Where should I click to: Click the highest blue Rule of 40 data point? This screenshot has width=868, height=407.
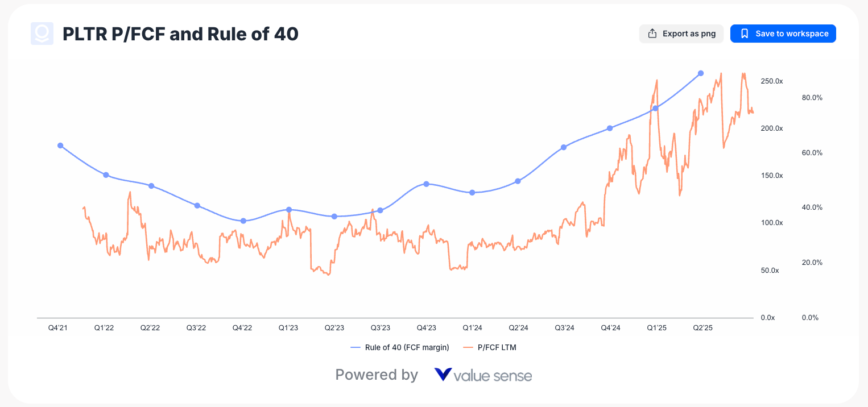[700, 73]
